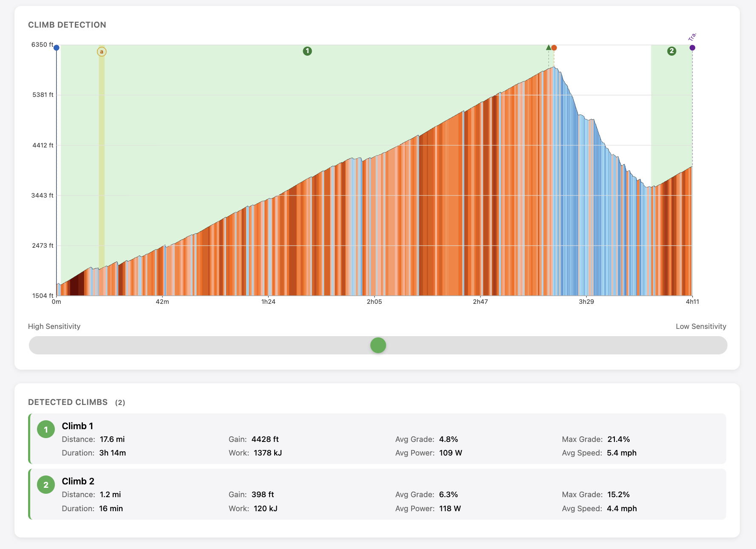The image size is (756, 549).
Task: Click the green badge 2 on the chart
Action: [x=672, y=52]
